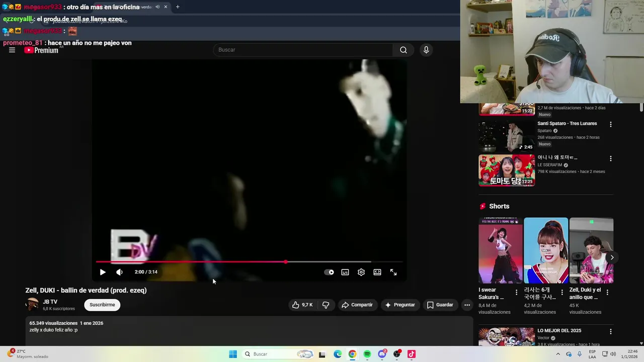Viewport: 644px width, 362px height.
Task: Open the YouTube hamburger guide menu
Action: pos(12,50)
